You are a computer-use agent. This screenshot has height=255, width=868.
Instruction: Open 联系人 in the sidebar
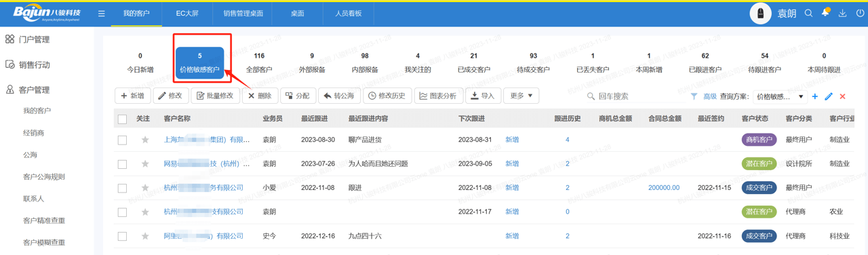tap(34, 199)
